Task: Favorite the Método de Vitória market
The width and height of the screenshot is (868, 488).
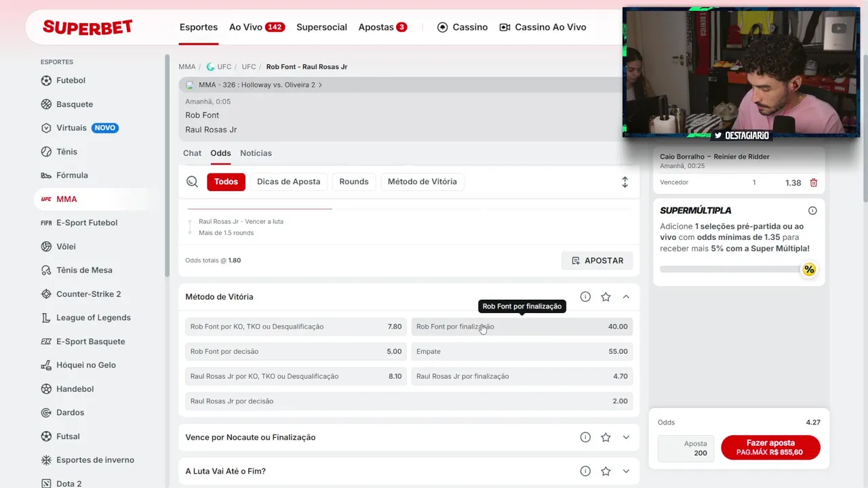Action: 606,297
